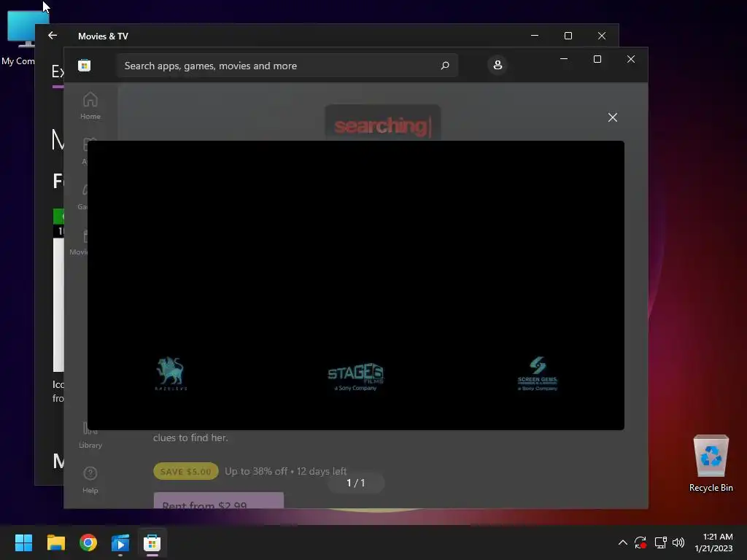Close the trailer overlay with the X
This screenshot has height=560, width=747.
coord(613,117)
